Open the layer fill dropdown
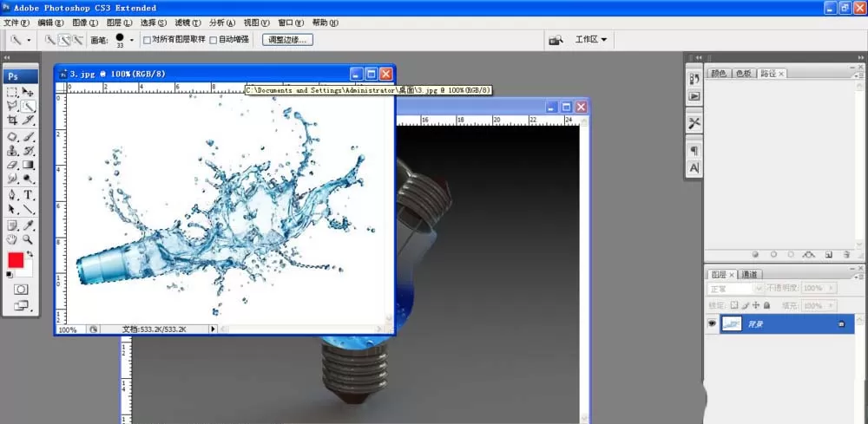This screenshot has height=424, width=868. 831,306
